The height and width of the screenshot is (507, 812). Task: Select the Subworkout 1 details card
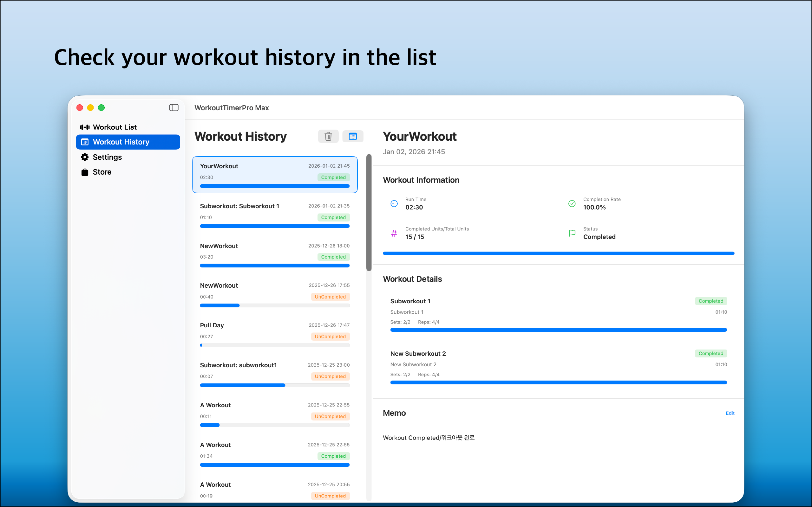point(558,313)
